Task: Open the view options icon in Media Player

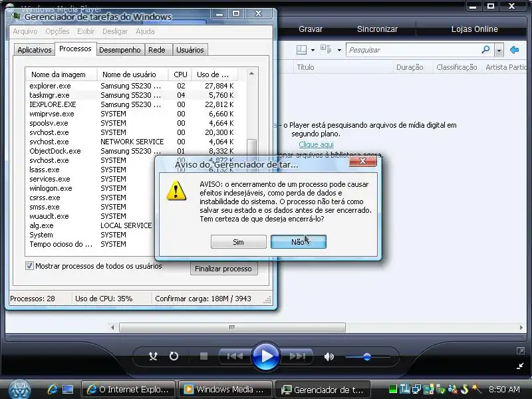Action: (x=326, y=49)
